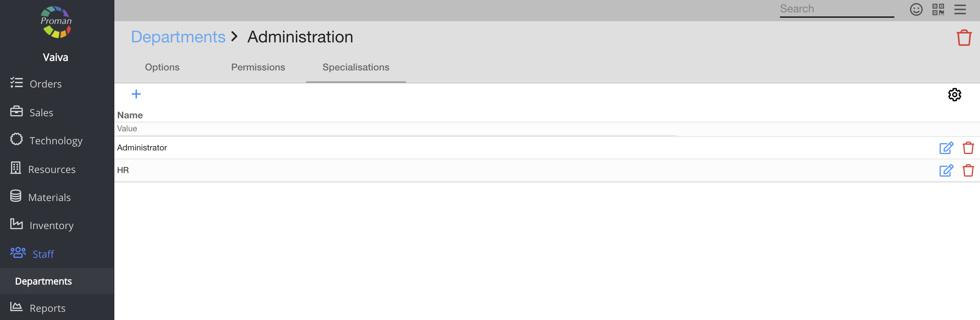980x320 pixels.
Task: Focus the Name filter Value field
Action: click(395, 129)
